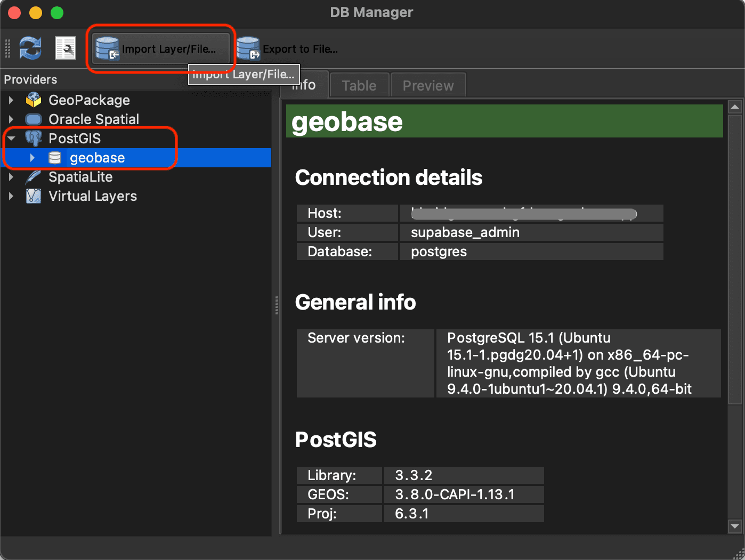The height and width of the screenshot is (560, 745).
Task: Expand the GeoPackage tree entry
Action: click(12, 100)
